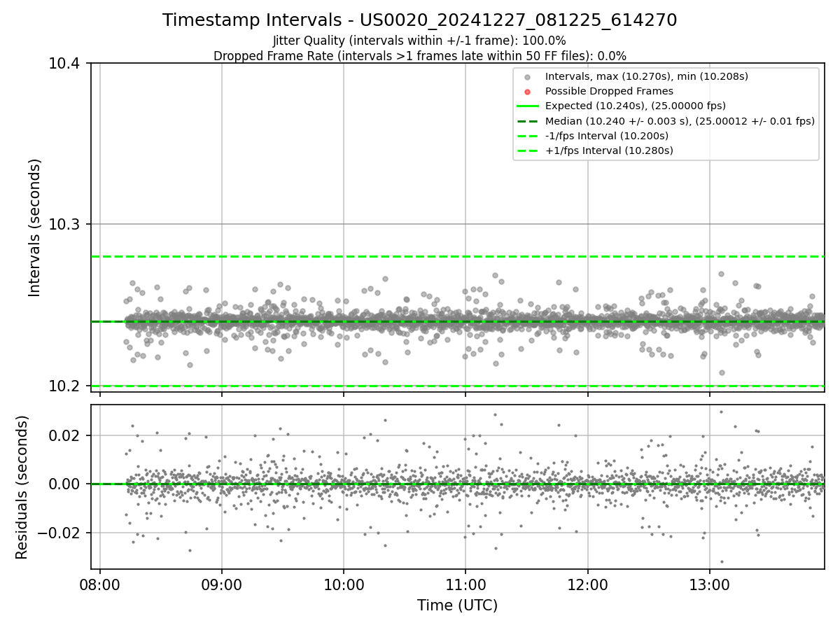Click legend entry 'Expected (10.240s), (25.00000 fps)'
The width and height of the screenshot is (840, 630).
[x=636, y=106]
